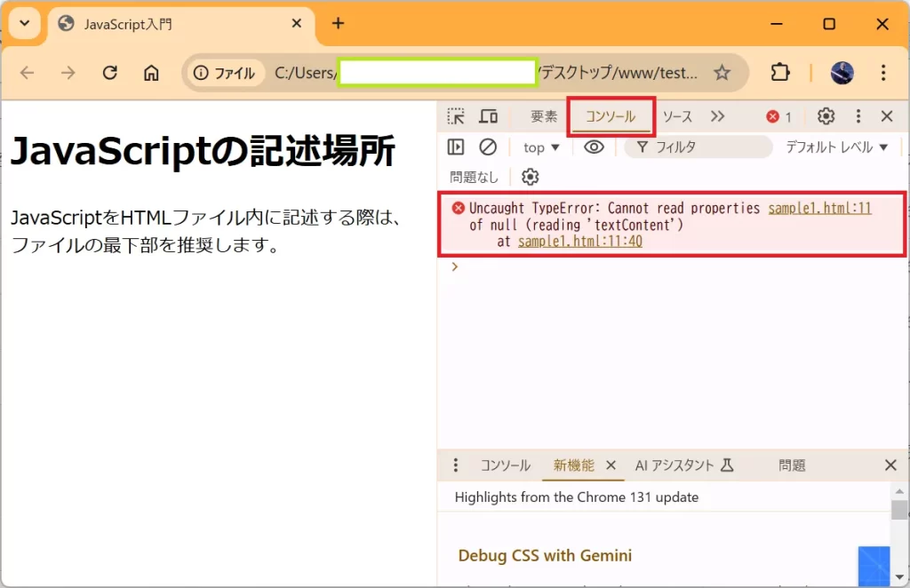This screenshot has width=910, height=588.
Task: Toggle the console sidebar panel icon
Action: coord(456,147)
